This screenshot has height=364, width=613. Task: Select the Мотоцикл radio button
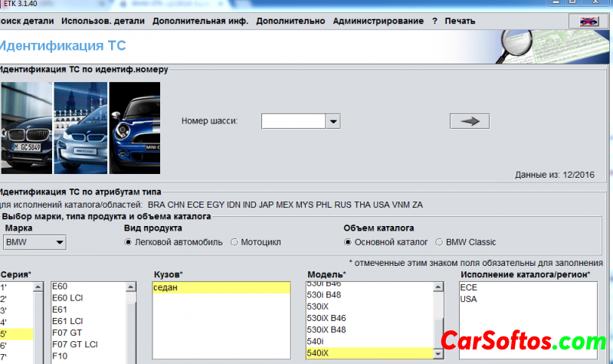point(234,242)
